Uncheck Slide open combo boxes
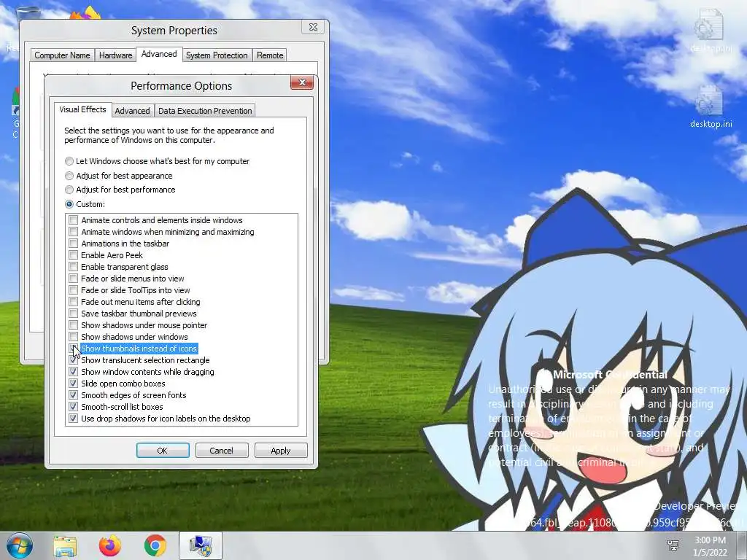The width and height of the screenshot is (747, 560). tap(74, 384)
